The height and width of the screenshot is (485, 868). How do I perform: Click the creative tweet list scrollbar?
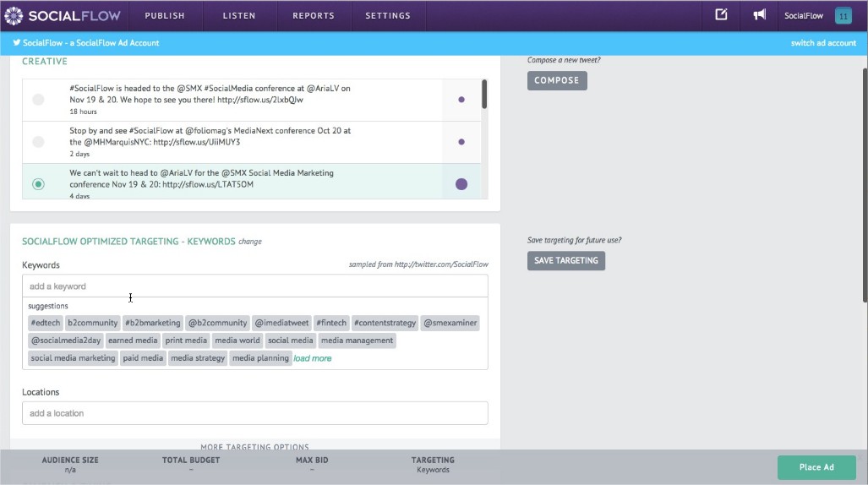pos(484,94)
